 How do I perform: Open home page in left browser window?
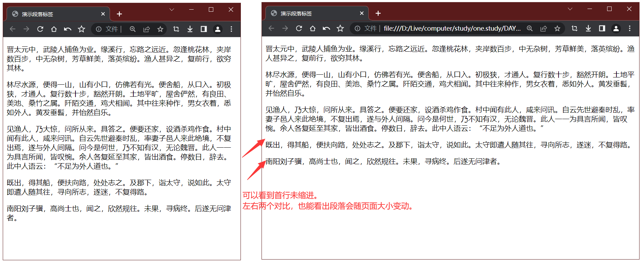point(54,29)
